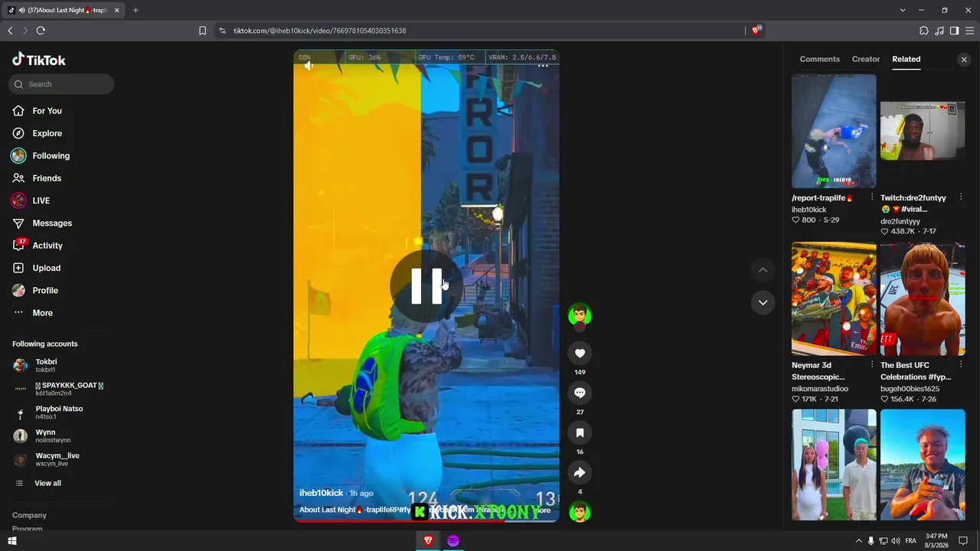The image size is (980, 551).
Task: Click the TikTok logo
Action: tap(39, 60)
